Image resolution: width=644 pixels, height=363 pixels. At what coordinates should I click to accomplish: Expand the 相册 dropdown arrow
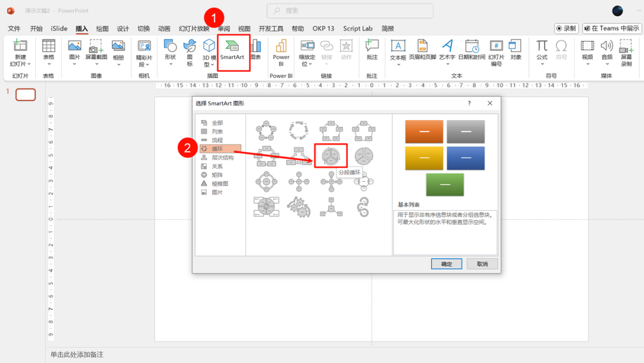coord(118,64)
